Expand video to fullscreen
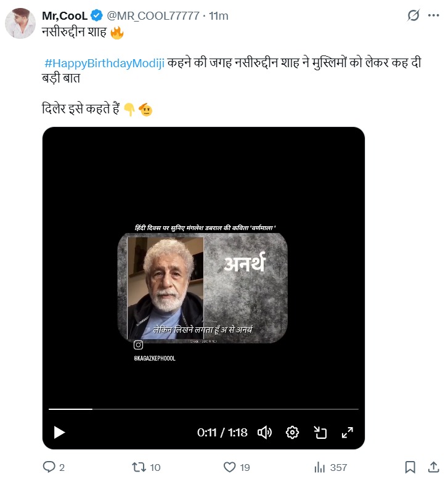Viewport: 448px width, 482px height. (x=347, y=432)
